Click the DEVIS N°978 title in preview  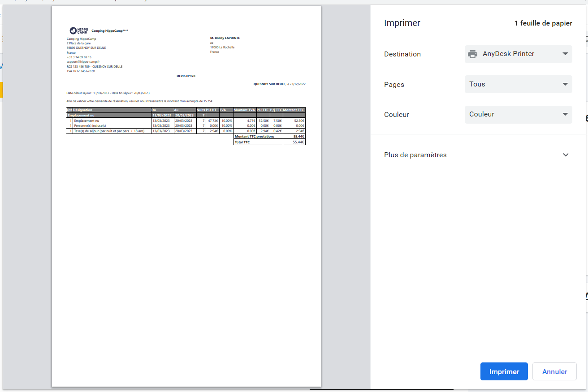[x=186, y=76]
